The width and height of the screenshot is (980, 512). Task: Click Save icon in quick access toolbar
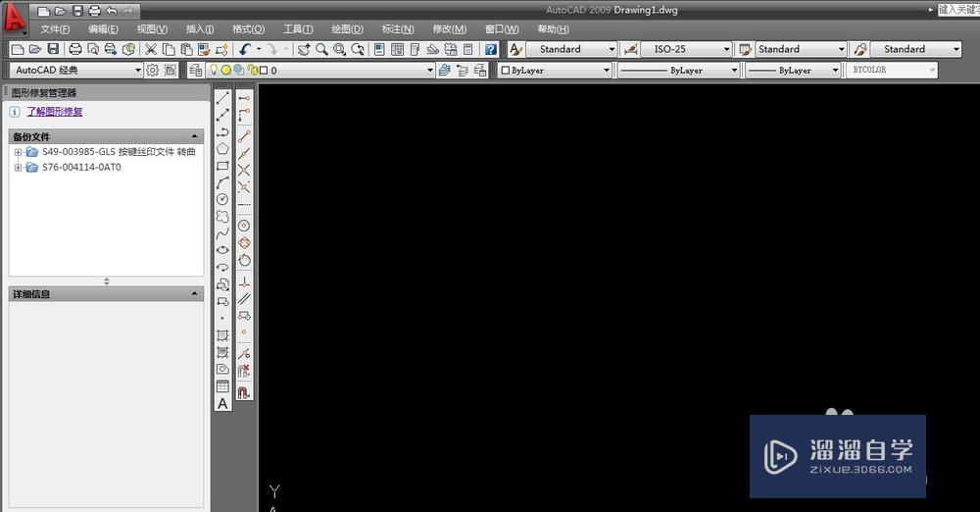coord(77,11)
